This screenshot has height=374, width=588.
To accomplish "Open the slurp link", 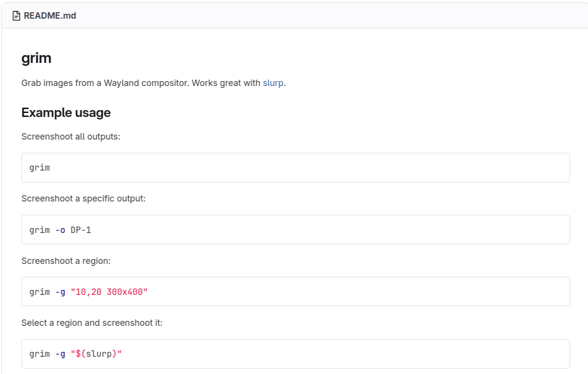I will tap(273, 83).
